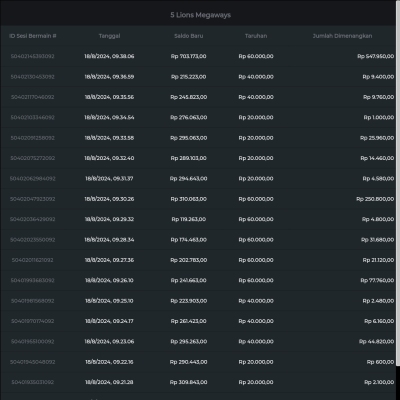Click bet Rp 40.000,00 in 09.25.10 row
400x400 pixels.
point(256,301)
